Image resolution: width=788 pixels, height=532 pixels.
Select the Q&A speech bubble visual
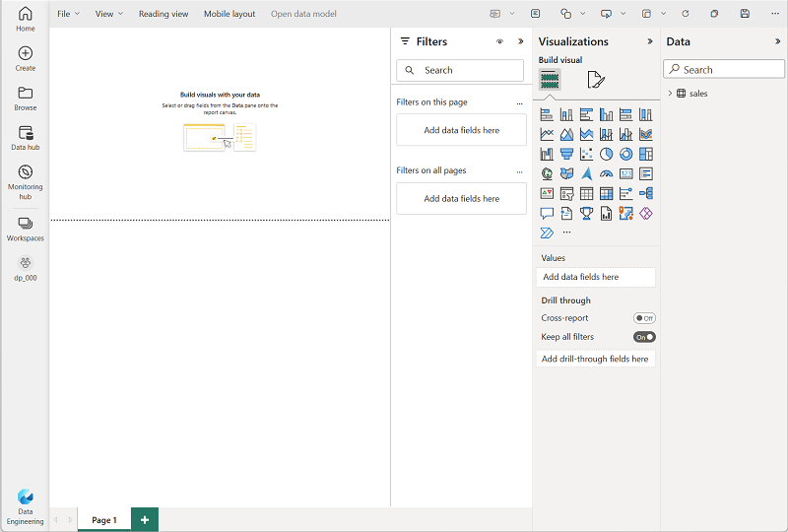pyautogui.click(x=547, y=213)
